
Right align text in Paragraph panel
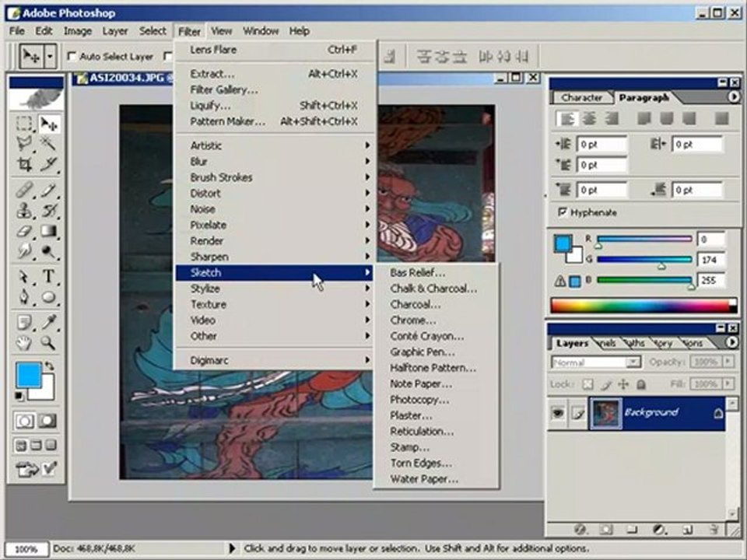[x=612, y=118]
